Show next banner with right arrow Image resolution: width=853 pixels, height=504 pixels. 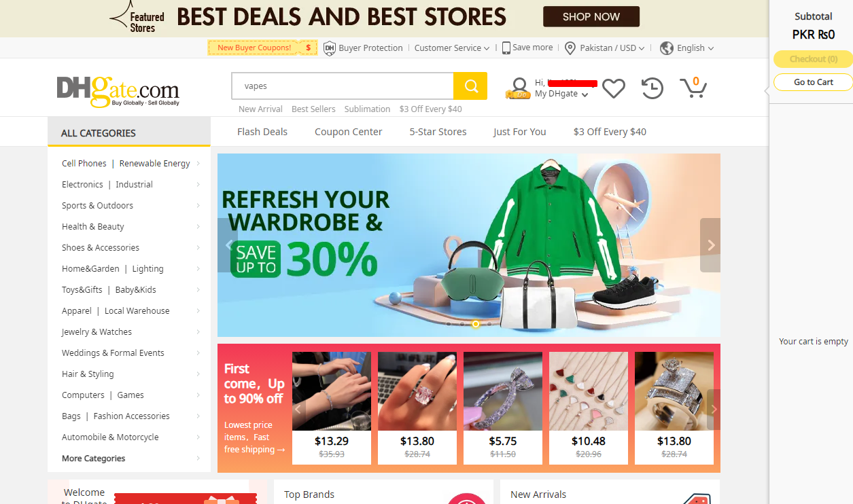710,245
